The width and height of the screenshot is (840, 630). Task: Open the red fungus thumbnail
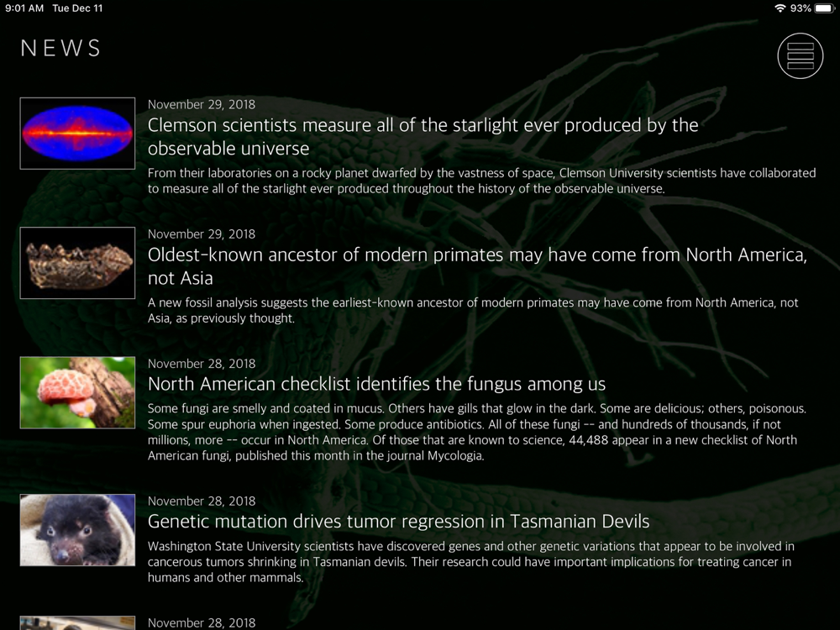[x=77, y=392]
